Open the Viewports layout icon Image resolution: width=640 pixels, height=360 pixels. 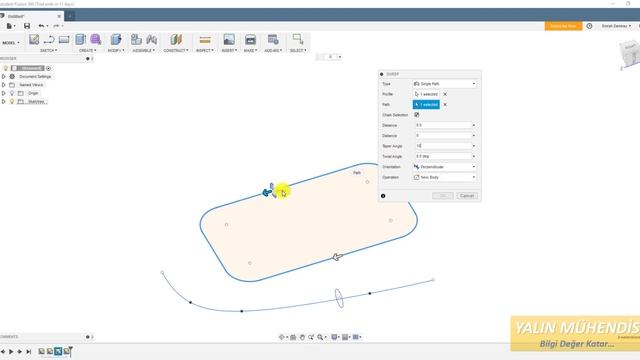click(x=356, y=337)
